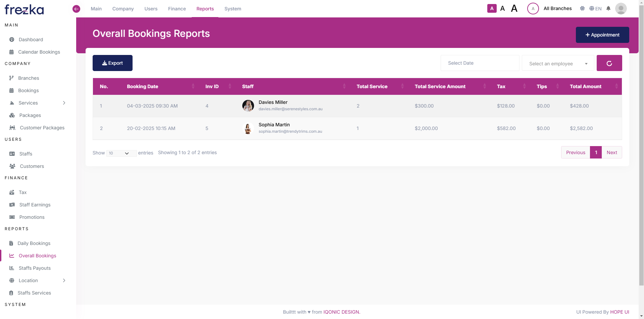
Task: Open the notifications bell icon
Action: click(x=608, y=8)
